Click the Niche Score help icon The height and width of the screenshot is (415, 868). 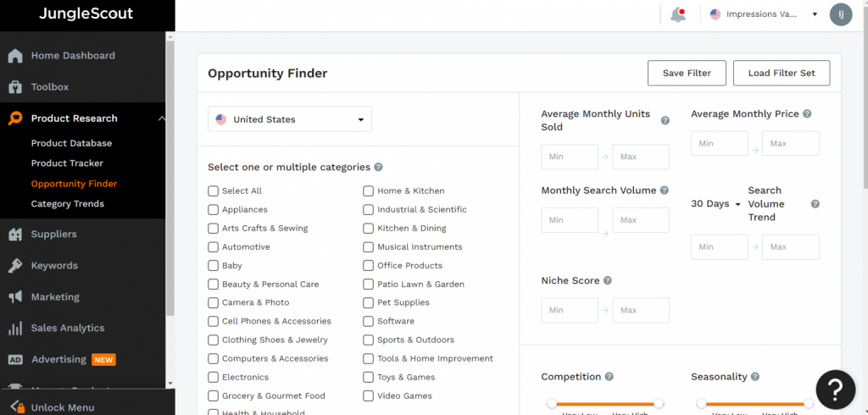point(608,281)
